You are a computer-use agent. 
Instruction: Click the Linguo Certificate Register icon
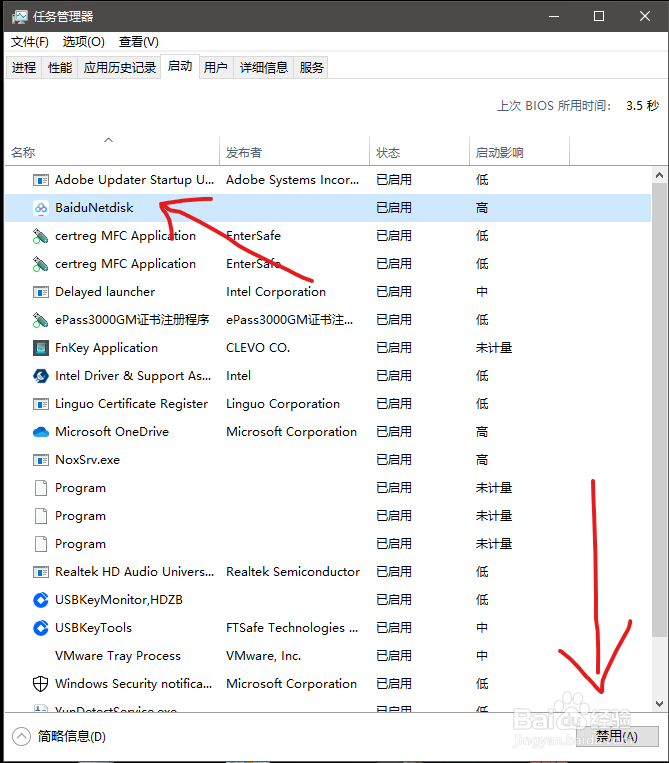click(x=41, y=404)
